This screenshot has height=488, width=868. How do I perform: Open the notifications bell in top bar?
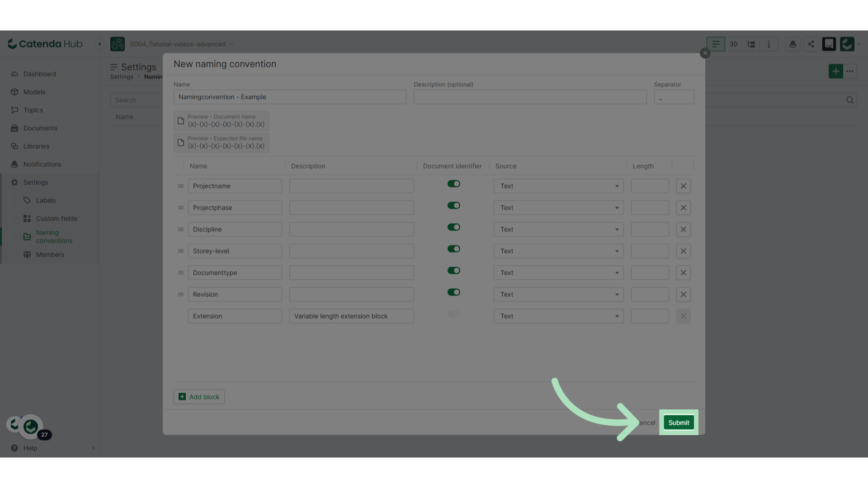tap(793, 44)
